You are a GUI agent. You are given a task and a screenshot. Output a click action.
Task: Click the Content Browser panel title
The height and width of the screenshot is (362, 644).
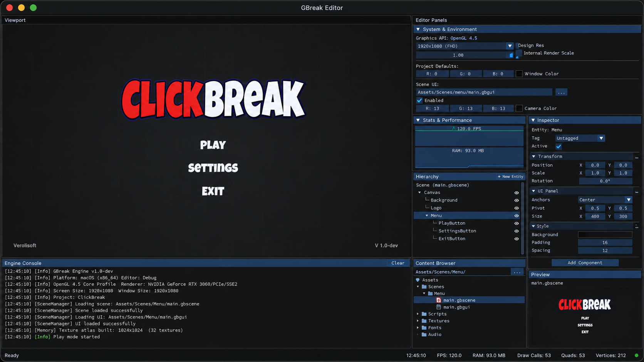click(435, 263)
